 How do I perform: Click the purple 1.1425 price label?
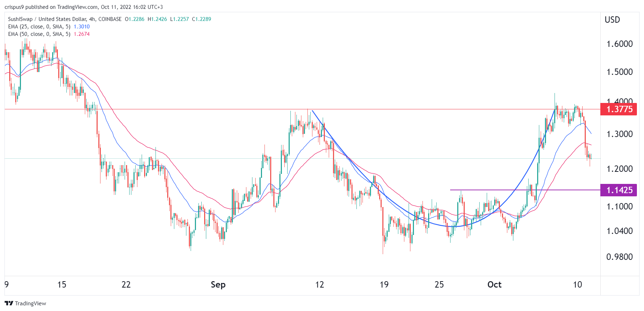tap(618, 190)
